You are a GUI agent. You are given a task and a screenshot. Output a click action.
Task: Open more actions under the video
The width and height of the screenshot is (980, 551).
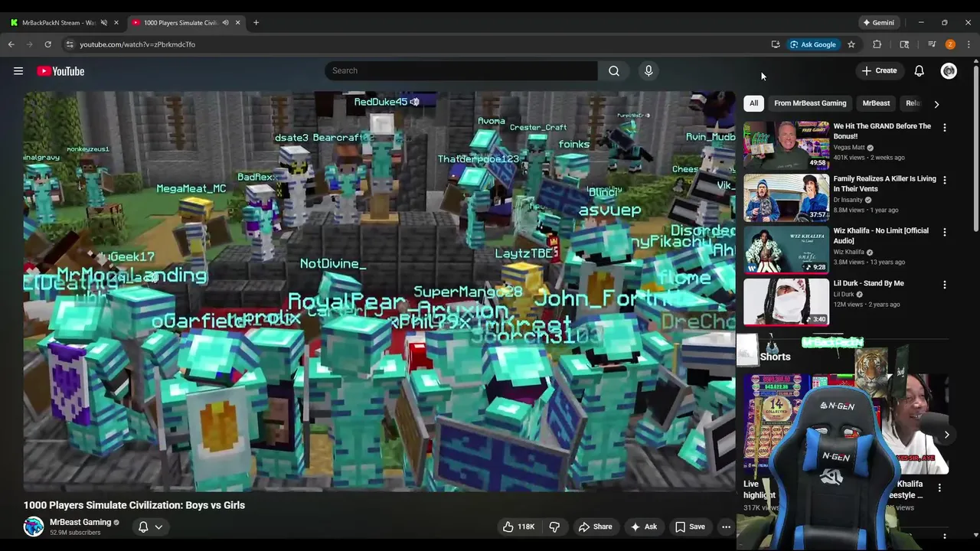[726, 527]
